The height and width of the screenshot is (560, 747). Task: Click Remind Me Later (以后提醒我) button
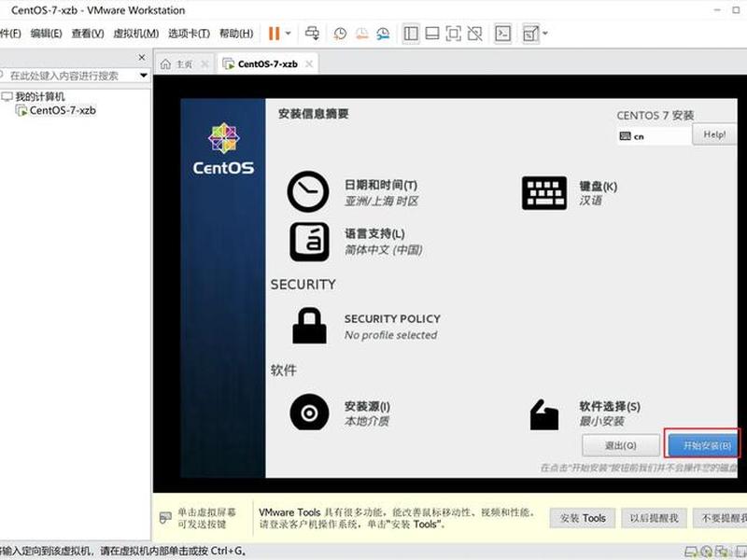[654, 518]
